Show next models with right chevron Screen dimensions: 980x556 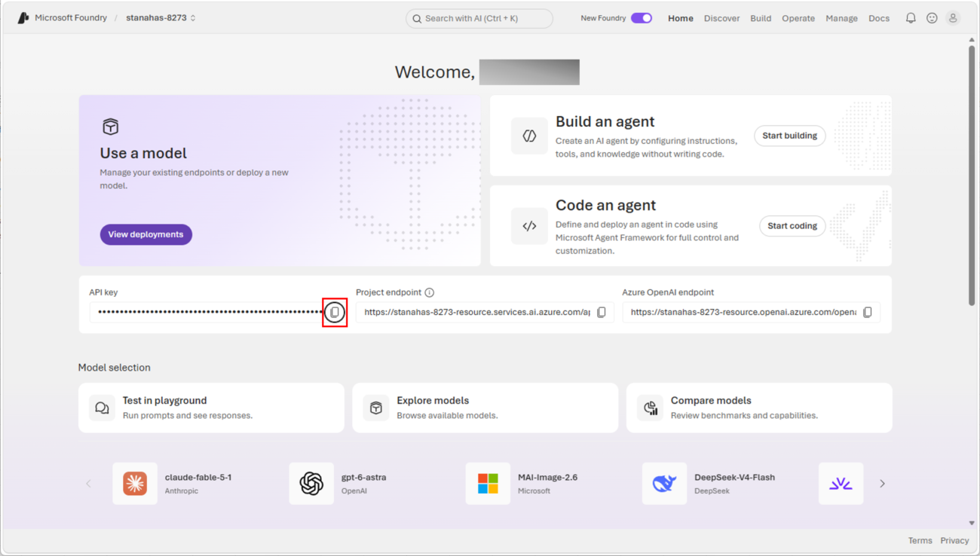click(882, 484)
